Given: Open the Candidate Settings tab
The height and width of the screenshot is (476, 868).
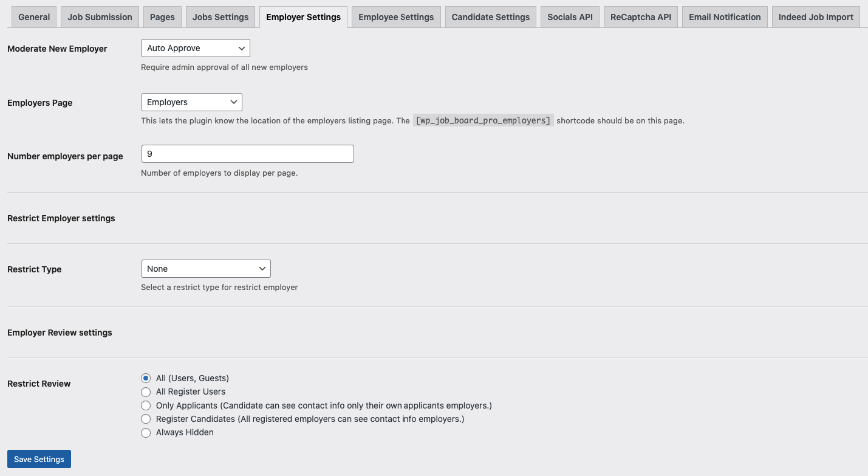Looking at the screenshot, I should click(x=491, y=17).
